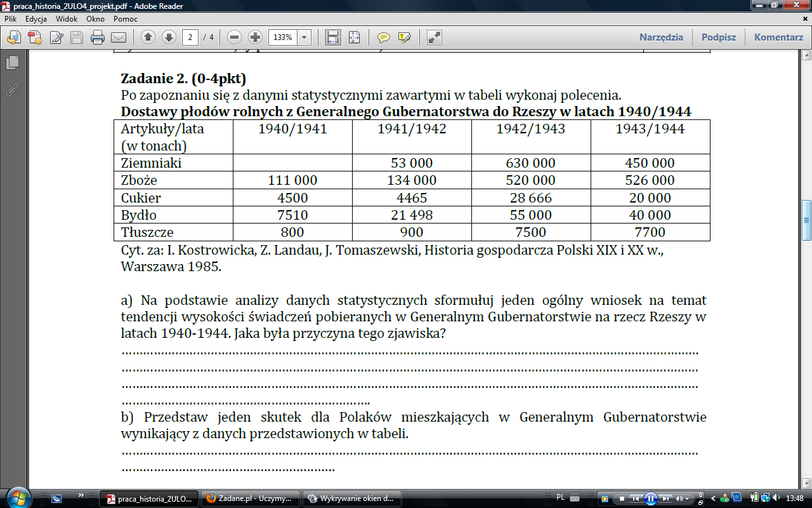Go to previous page with up arrow
The width and height of the screenshot is (812, 508).
pos(148,37)
